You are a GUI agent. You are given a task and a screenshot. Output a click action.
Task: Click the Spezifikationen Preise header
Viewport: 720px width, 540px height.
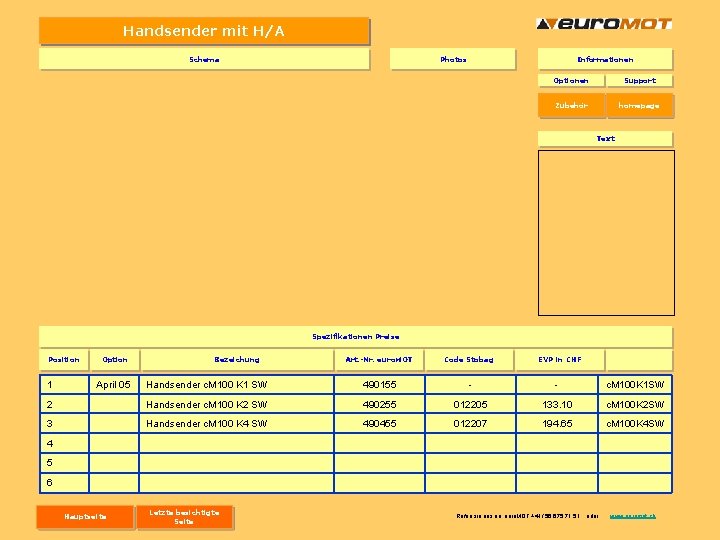356,337
